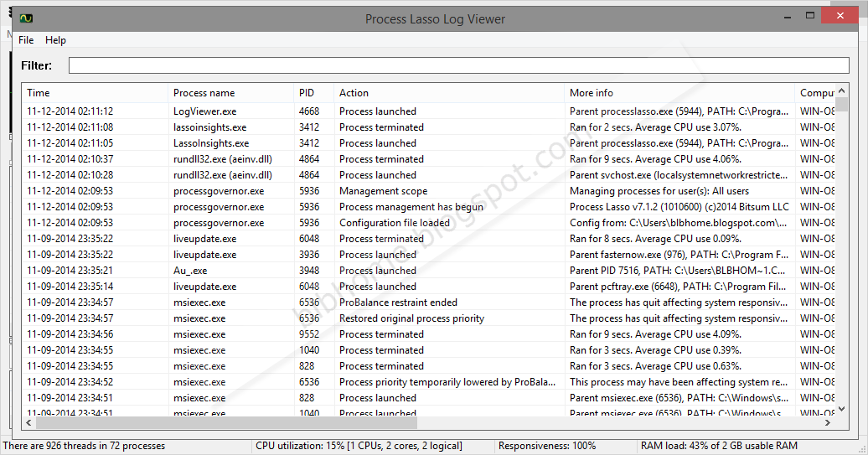Open the Help menu
Image resolution: width=868 pixels, height=455 pixels.
coord(55,40)
